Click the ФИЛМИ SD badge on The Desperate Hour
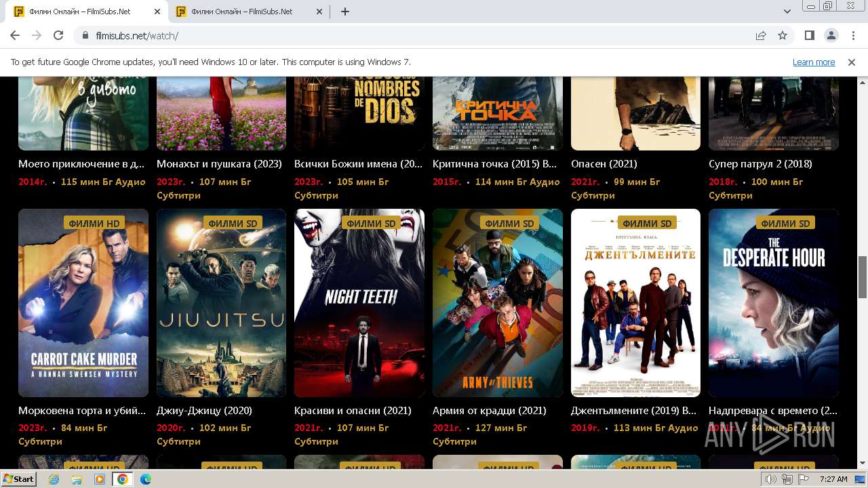 click(785, 223)
